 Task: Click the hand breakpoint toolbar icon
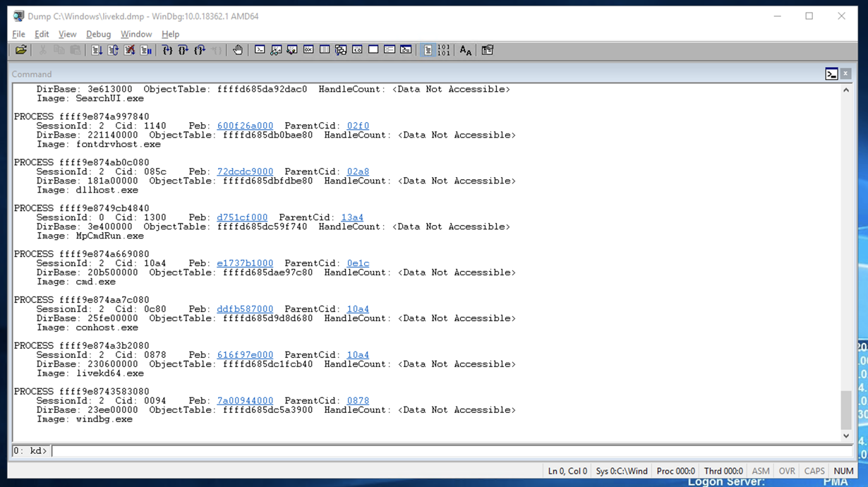238,50
